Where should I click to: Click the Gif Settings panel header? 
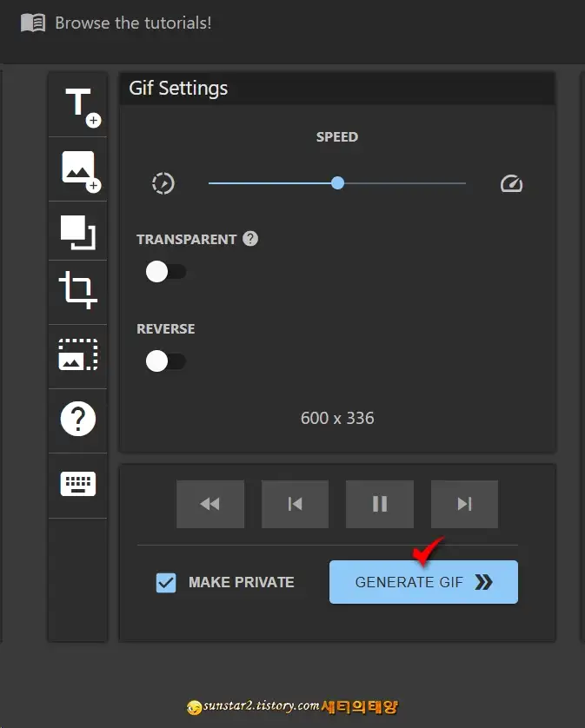pyautogui.click(x=337, y=89)
